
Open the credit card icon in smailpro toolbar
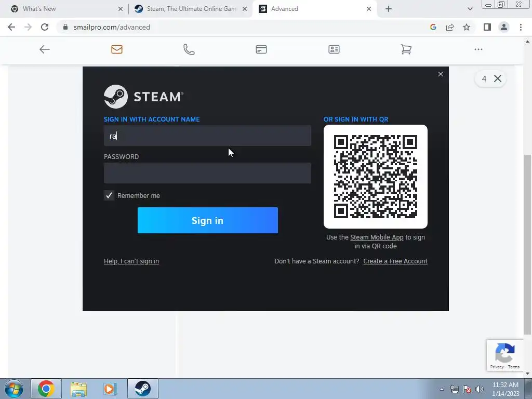[x=261, y=49]
